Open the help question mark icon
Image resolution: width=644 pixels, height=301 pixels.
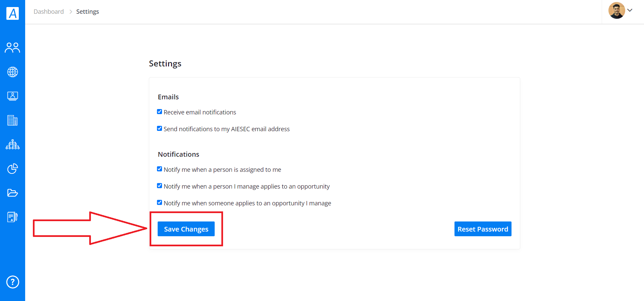[13, 282]
